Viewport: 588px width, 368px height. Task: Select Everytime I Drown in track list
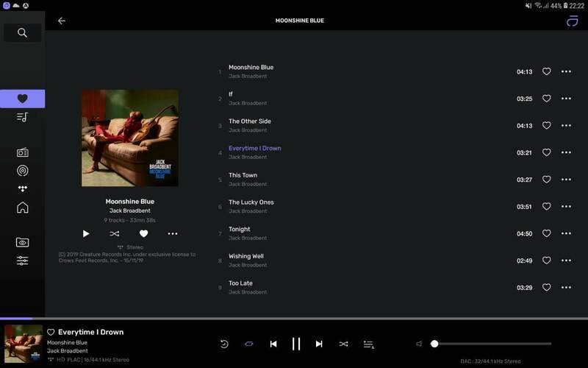[x=254, y=149]
